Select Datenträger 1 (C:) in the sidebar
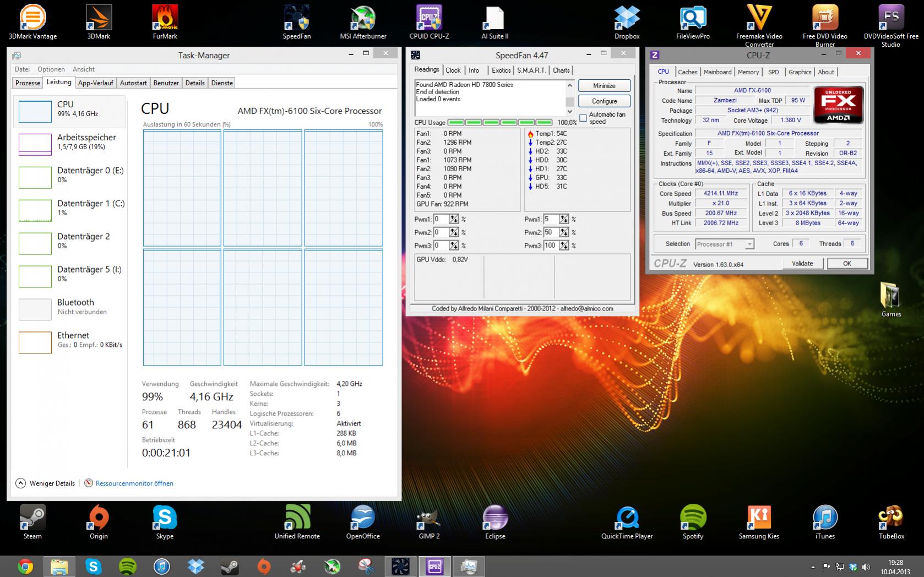Screen dimensions: 924x577 point(69,210)
